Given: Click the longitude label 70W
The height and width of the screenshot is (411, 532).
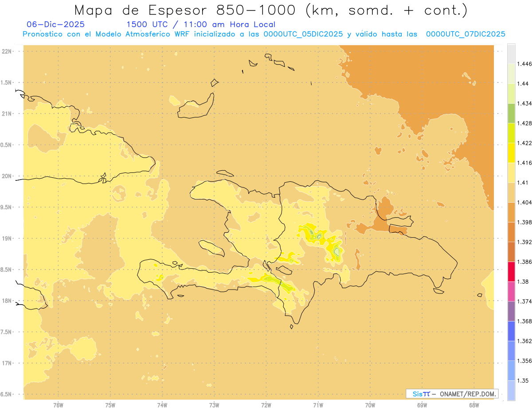Looking at the screenshot, I should [x=370, y=405].
